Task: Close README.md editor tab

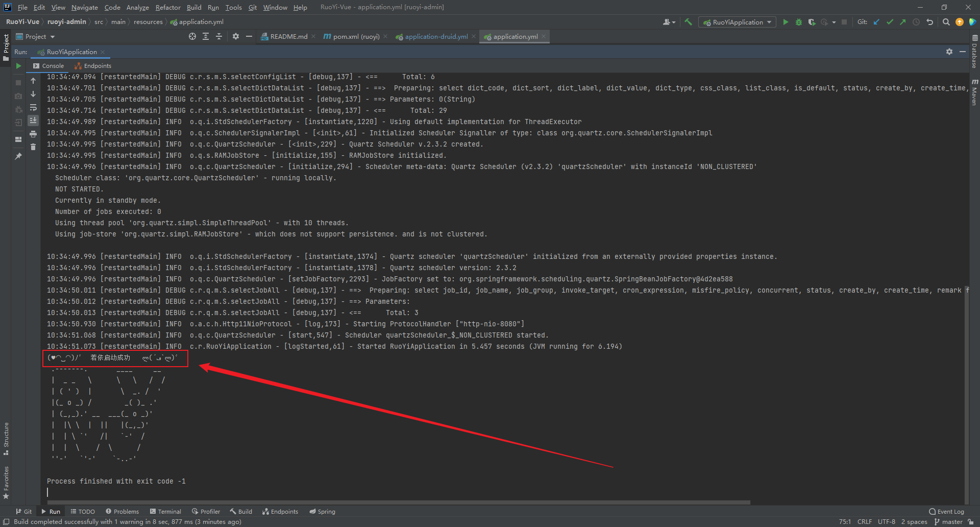Action: coord(313,36)
